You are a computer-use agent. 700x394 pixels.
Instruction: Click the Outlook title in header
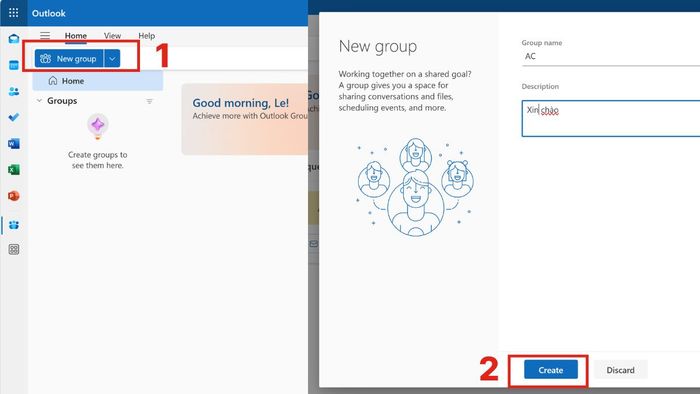[49, 13]
